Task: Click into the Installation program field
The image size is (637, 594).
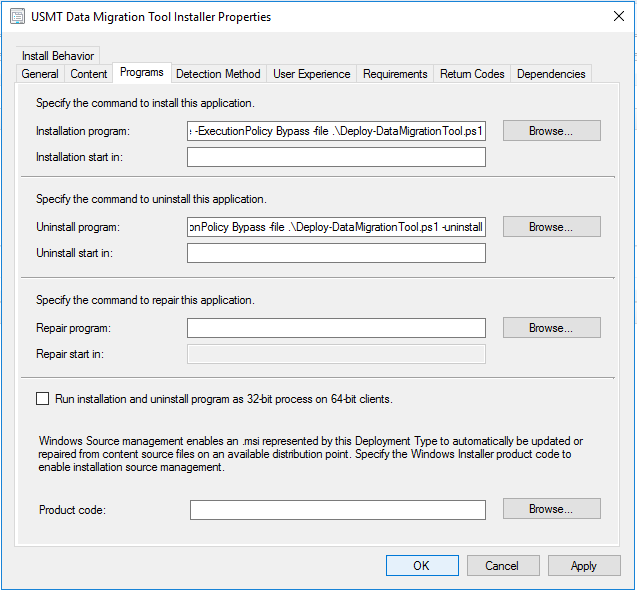Action: coord(336,131)
